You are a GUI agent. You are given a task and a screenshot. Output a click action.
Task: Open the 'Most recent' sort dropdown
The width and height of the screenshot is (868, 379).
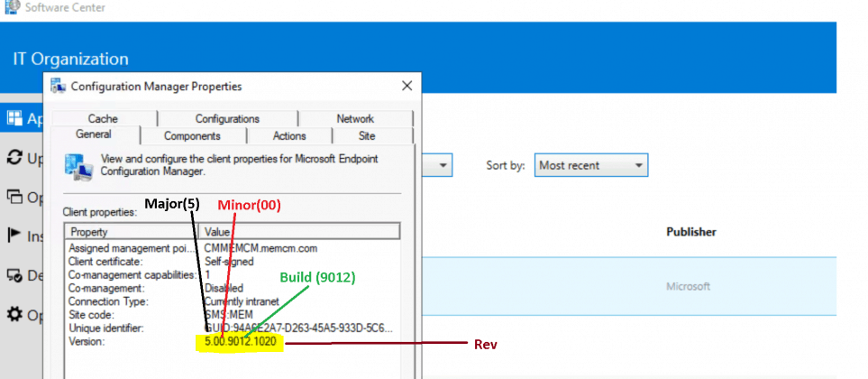(590, 165)
